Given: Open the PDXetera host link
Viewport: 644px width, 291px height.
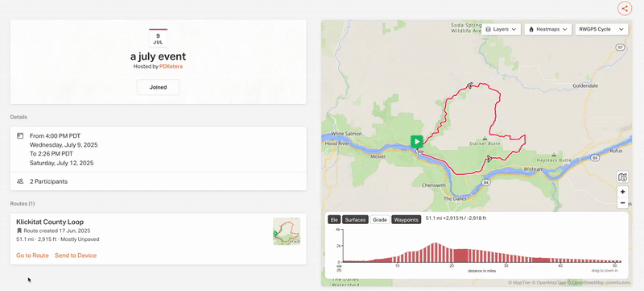Looking at the screenshot, I should tap(171, 66).
